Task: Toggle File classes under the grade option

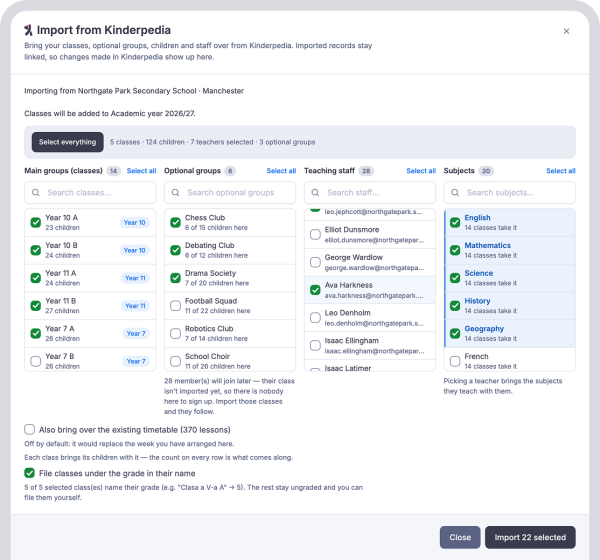Action: click(x=29, y=473)
